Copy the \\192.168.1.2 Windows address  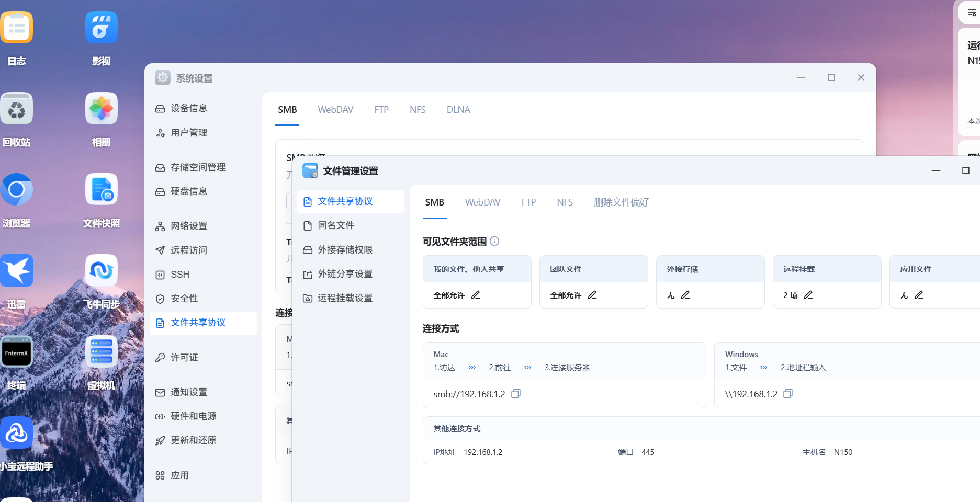(x=788, y=394)
